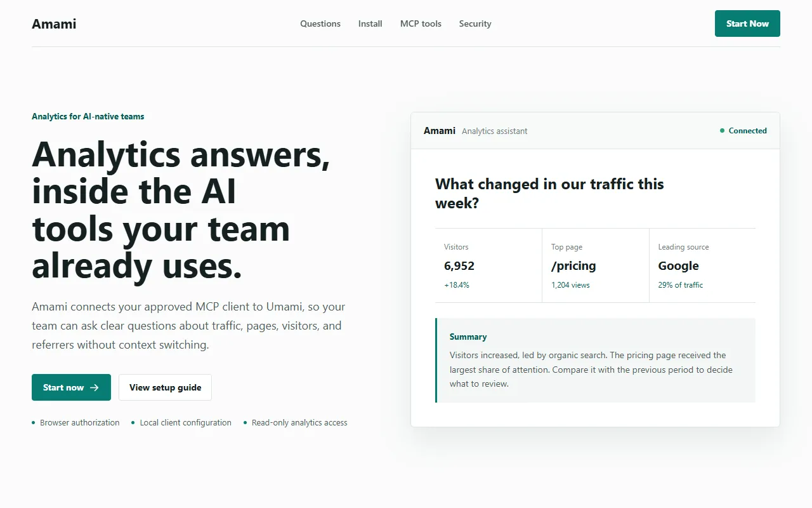Image resolution: width=812 pixels, height=508 pixels.
Task: Click the summary paragraph about visitors
Action: click(591, 370)
